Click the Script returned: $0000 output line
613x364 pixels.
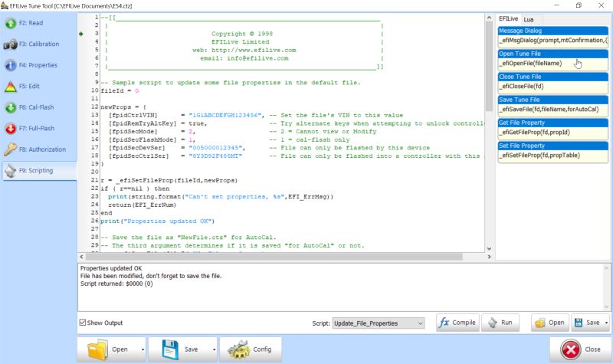[x=116, y=284]
